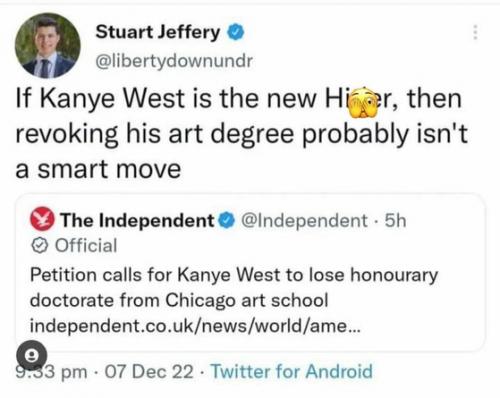Click the Official label text
The image size is (500, 398).
[x=86, y=246]
